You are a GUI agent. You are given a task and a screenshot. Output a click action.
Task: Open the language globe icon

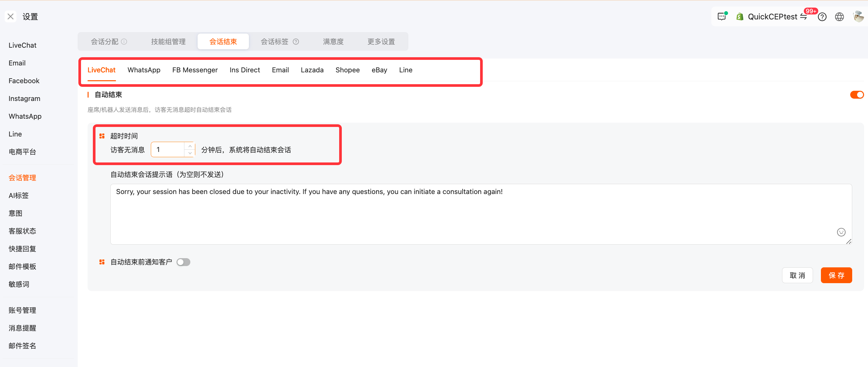[839, 17]
